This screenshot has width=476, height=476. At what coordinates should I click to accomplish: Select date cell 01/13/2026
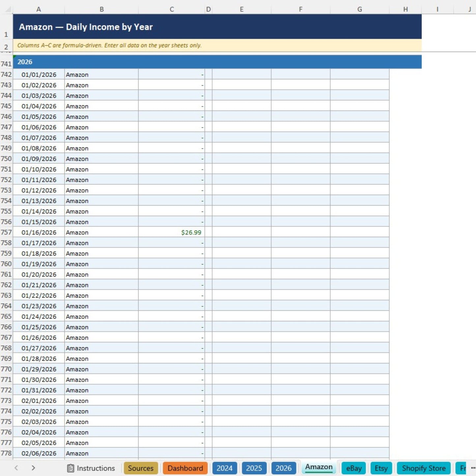click(x=39, y=201)
